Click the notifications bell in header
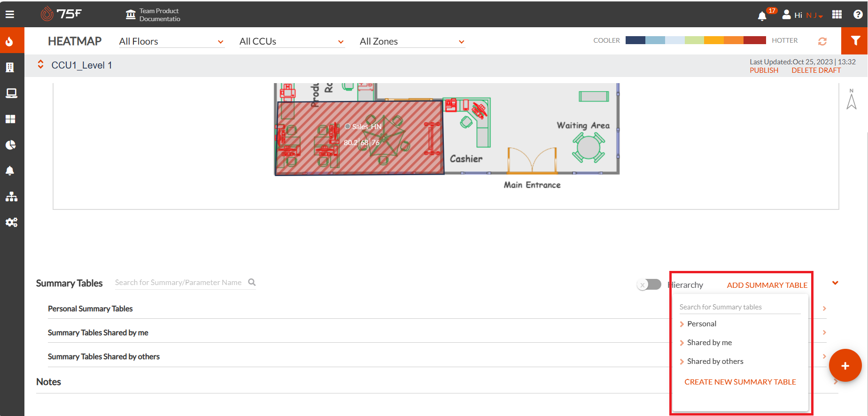 pyautogui.click(x=762, y=16)
